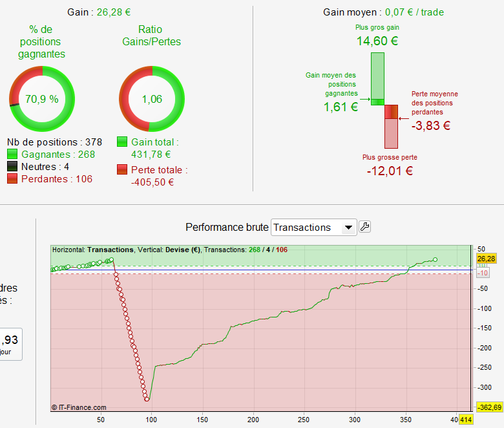Click the lowest drawdown point marker on curve

(x=147, y=399)
